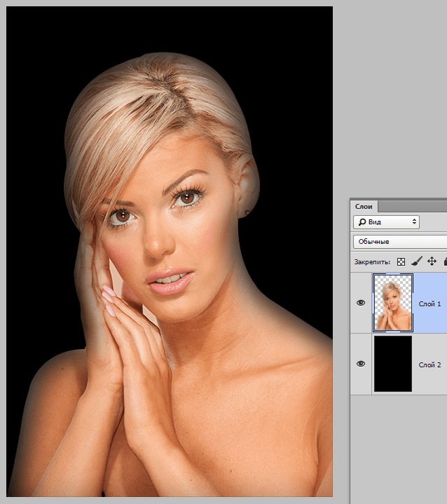
Task: Toggle lock image pixels brush icon
Action: click(416, 261)
